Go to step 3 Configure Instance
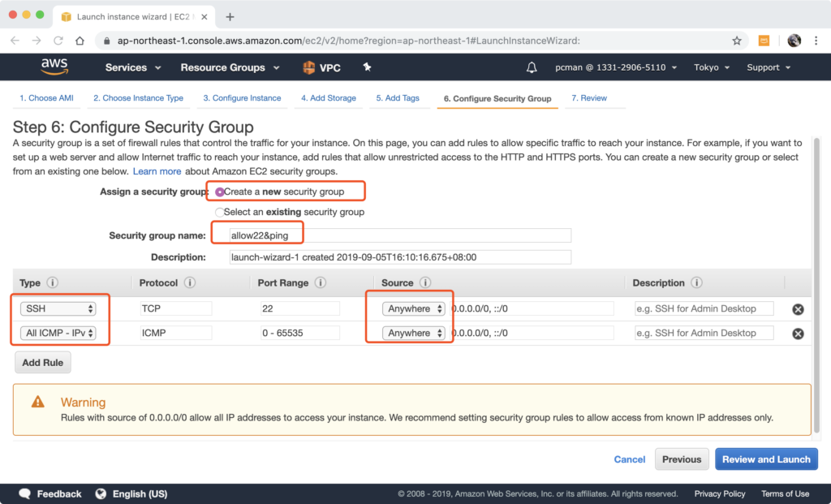 (x=242, y=98)
